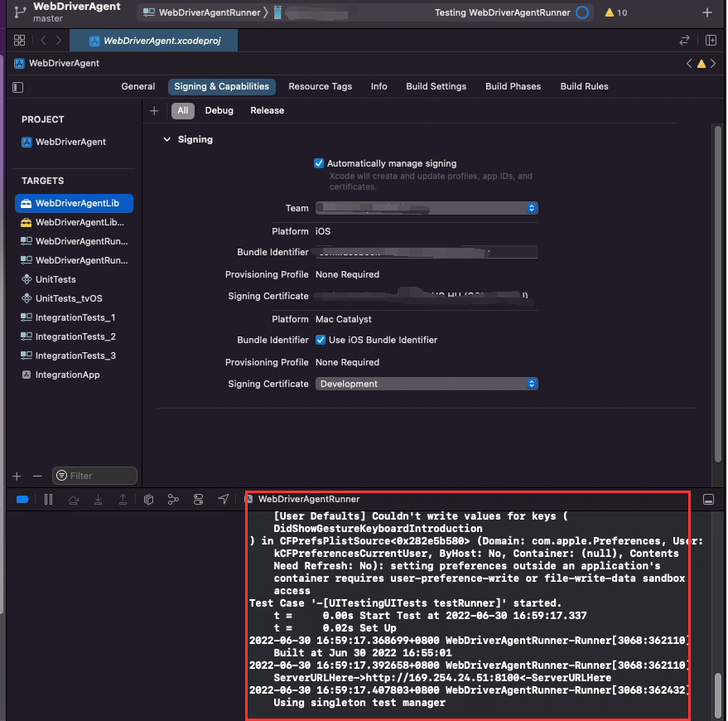The width and height of the screenshot is (728, 721).
Task: Select the WebDriverAgent.xcodeproj editor tab
Action: pyautogui.click(x=154, y=41)
